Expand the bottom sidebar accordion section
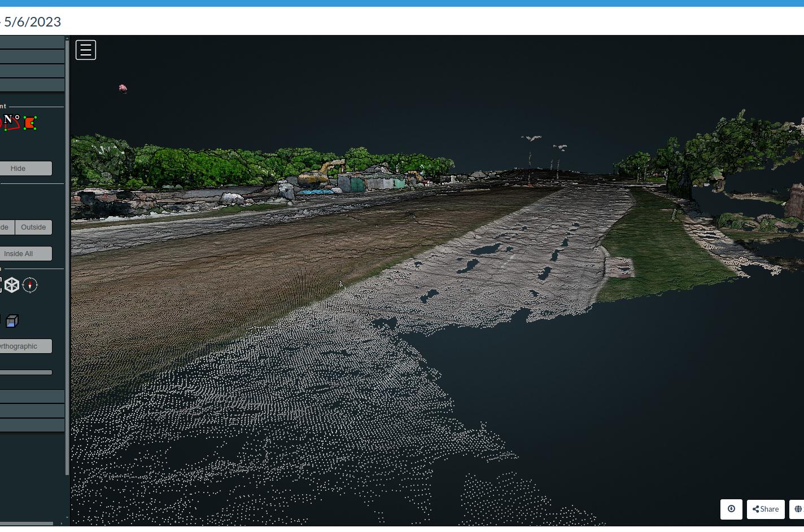The image size is (804, 532). tap(32, 425)
